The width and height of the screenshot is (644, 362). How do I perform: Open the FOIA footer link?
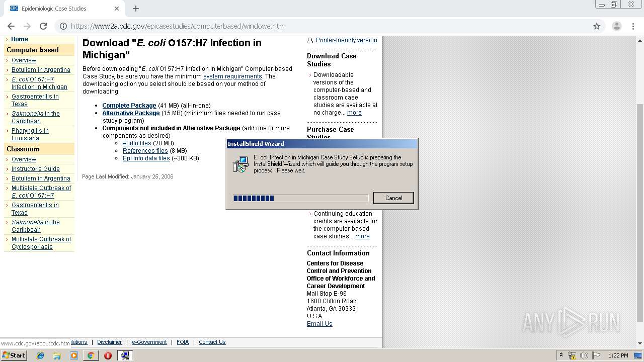183,342
